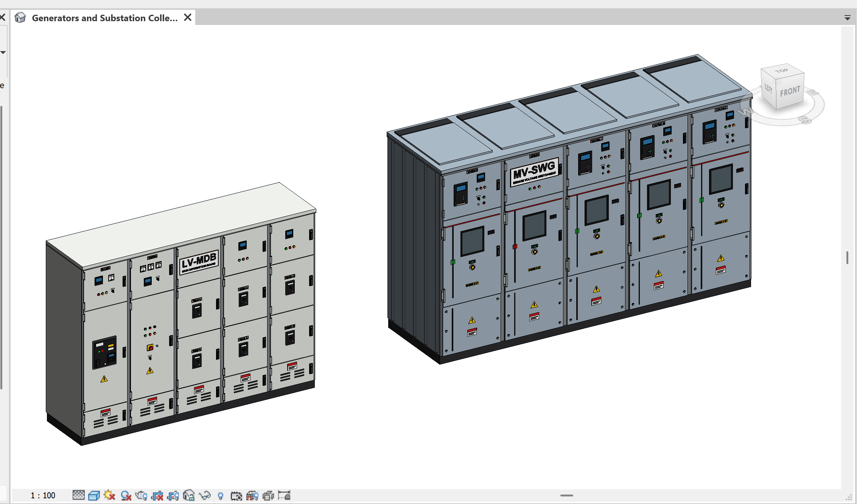Select the LV-MDB nameplate on switchboard

pos(199,262)
